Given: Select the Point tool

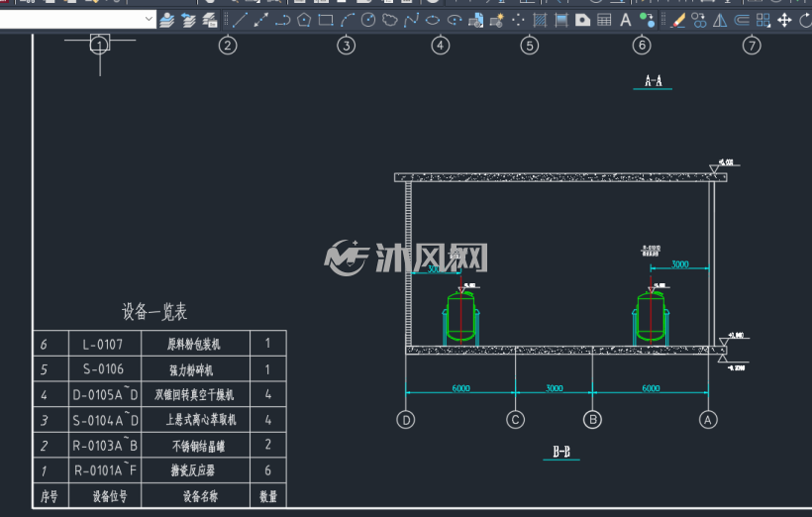Looking at the screenshot, I should click(x=518, y=20).
